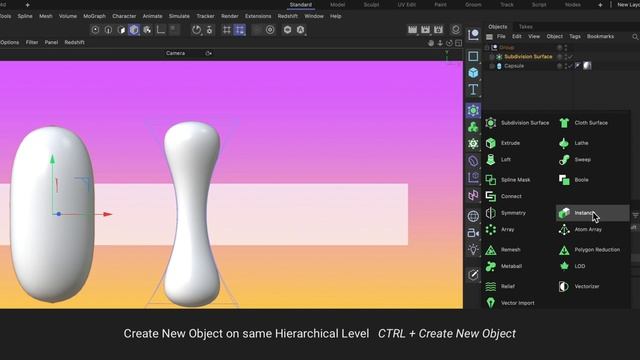The image size is (640, 360).
Task: Click the blue Cube primitive icon
Action: 473,73
